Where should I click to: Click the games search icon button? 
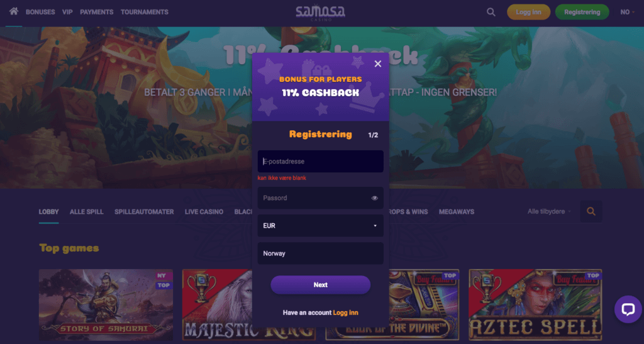(x=591, y=211)
